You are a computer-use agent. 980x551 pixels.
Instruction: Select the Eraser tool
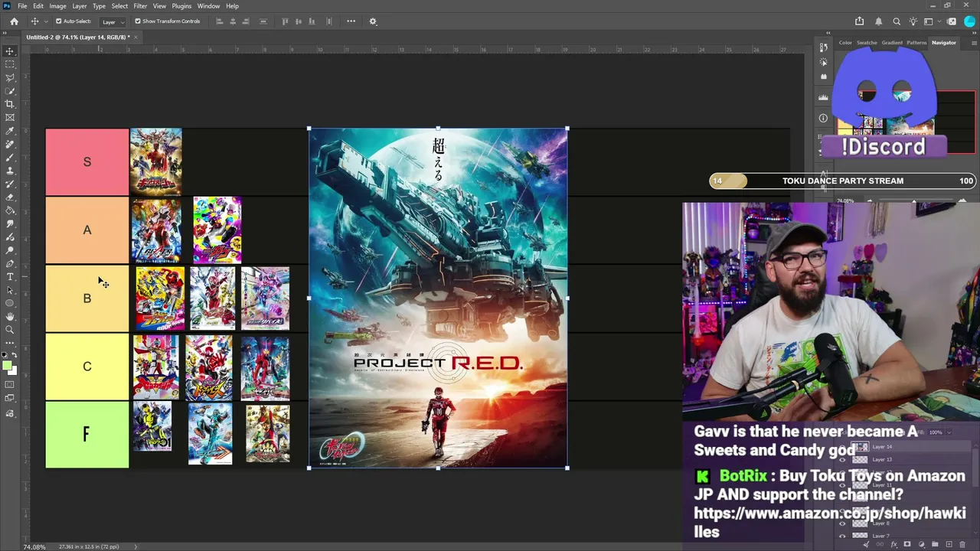10,197
